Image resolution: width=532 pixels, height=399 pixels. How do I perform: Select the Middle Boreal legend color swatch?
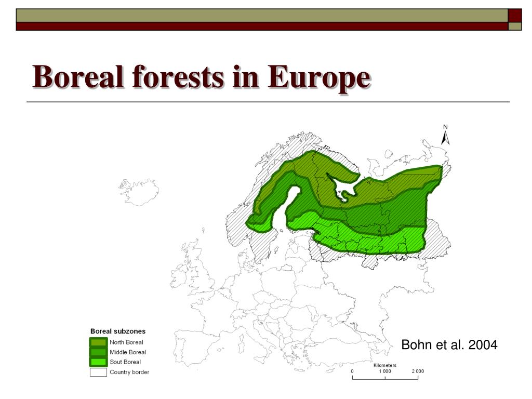pos(98,352)
